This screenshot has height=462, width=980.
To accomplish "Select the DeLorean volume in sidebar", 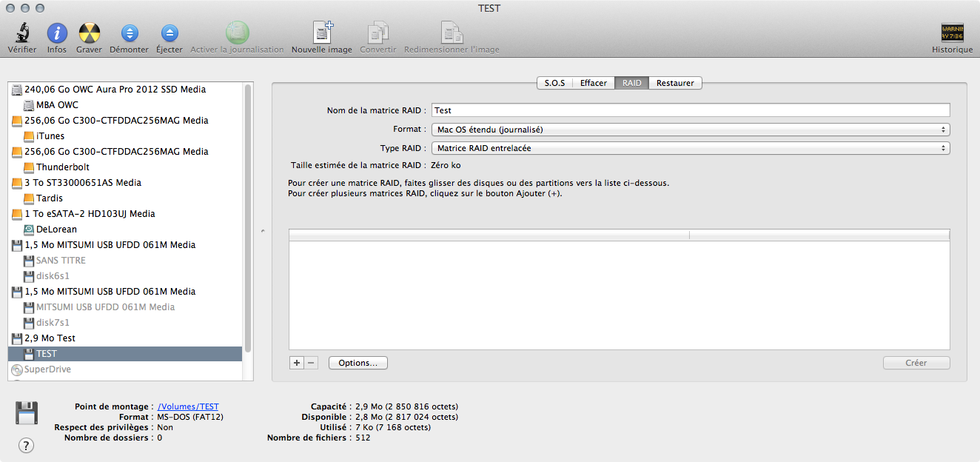I will (x=56, y=230).
